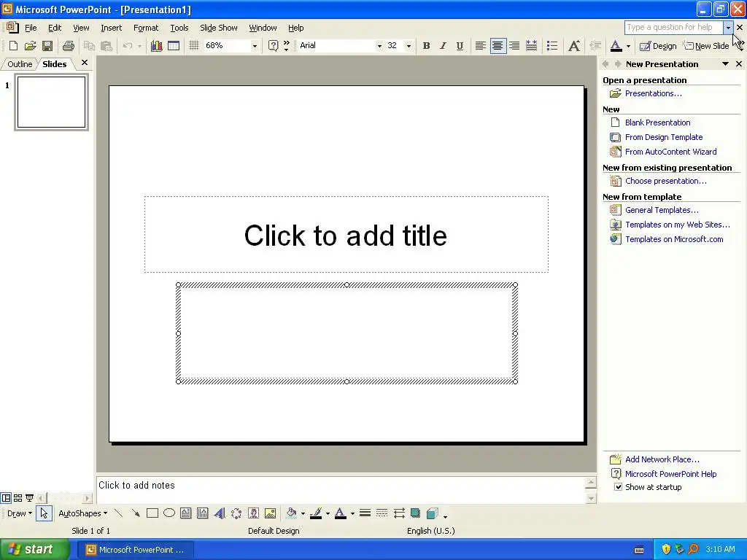
Task: Open the AutoShapes dropdown
Action: click(83, 513)
